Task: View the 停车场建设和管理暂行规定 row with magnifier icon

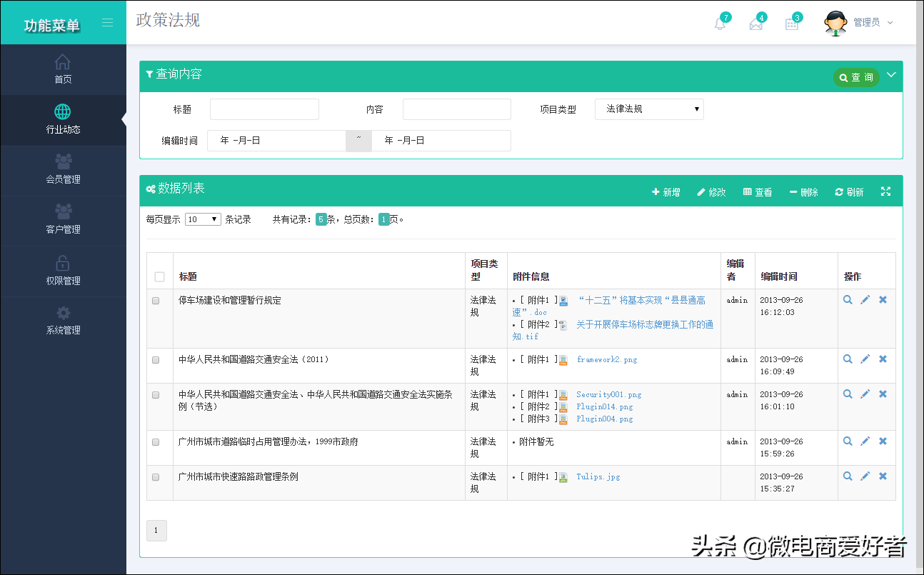Action: (848, 300)
